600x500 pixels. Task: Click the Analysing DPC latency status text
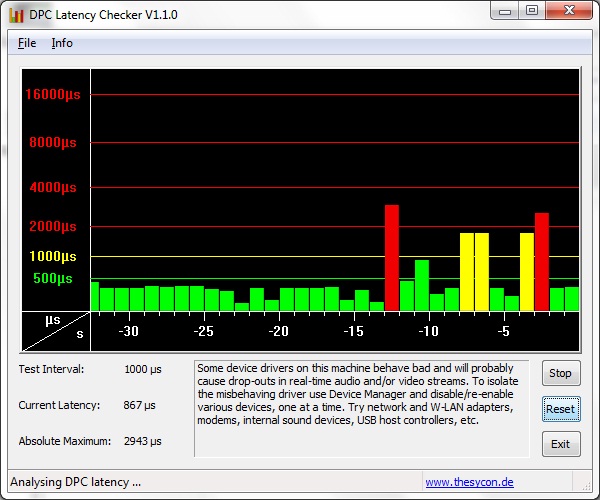coord(76,482)
